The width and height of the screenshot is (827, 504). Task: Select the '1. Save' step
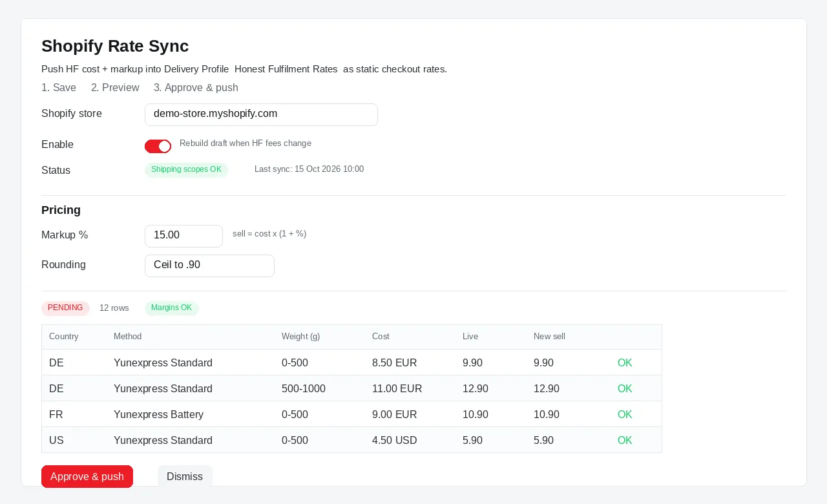pos(59,88)
